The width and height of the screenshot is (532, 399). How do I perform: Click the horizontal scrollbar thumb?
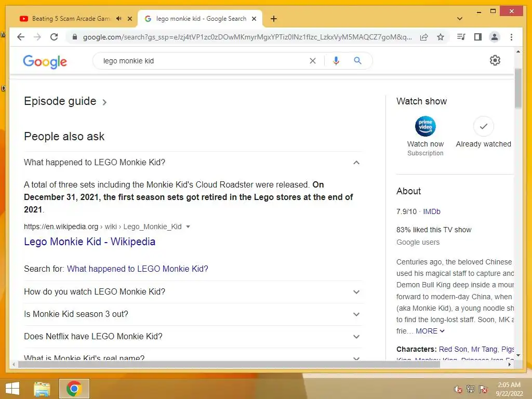coord(229,364)
